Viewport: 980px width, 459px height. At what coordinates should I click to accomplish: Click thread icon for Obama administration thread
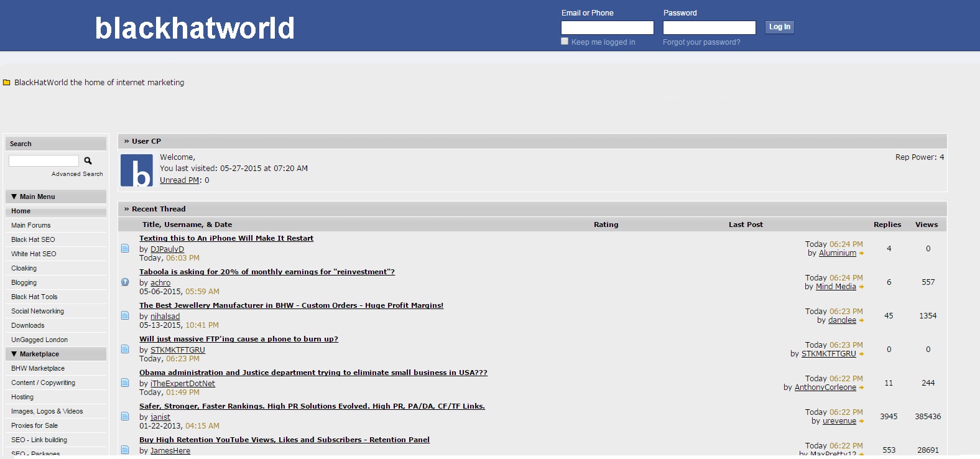tap(125, 382)
